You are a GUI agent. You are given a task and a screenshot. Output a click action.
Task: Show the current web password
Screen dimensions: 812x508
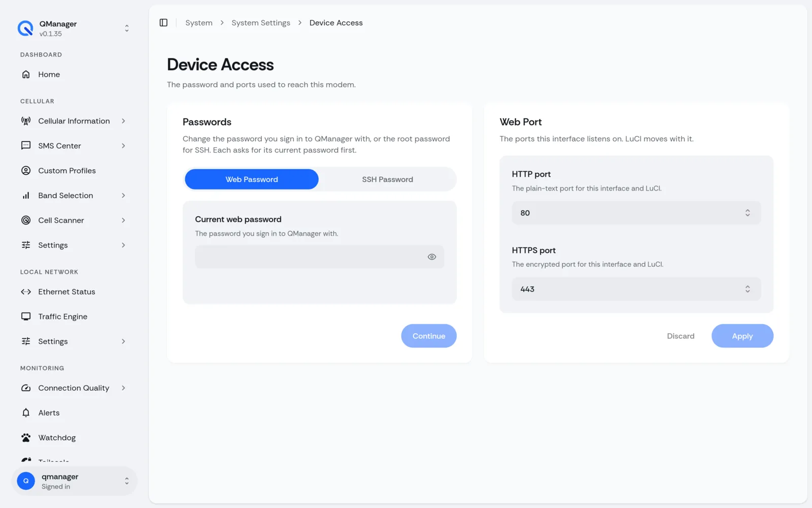coord(432,257)
